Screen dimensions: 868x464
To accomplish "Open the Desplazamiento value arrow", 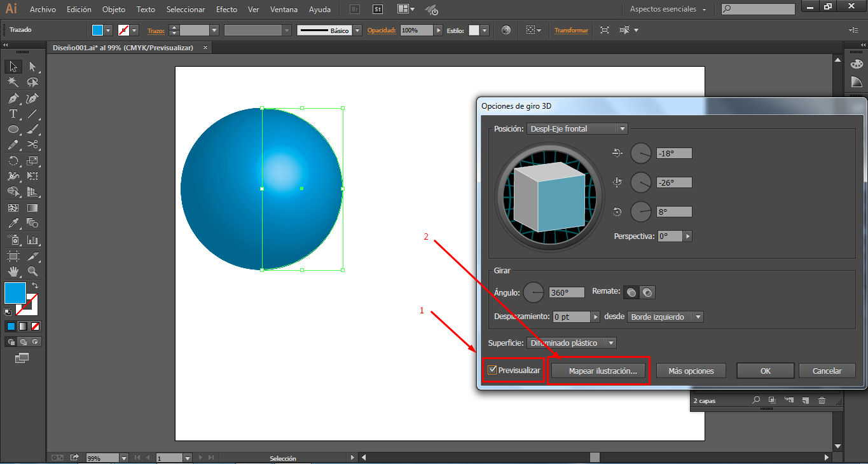I will [595, 317].
